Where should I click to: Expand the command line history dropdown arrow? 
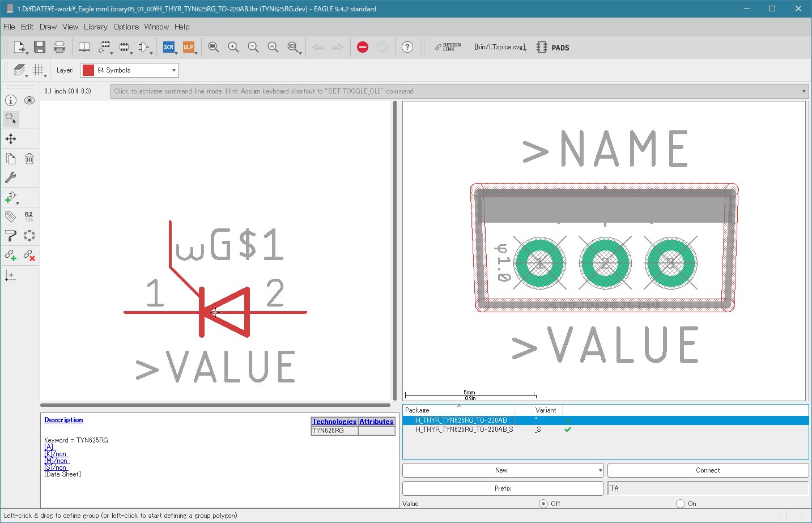[804, 91]
